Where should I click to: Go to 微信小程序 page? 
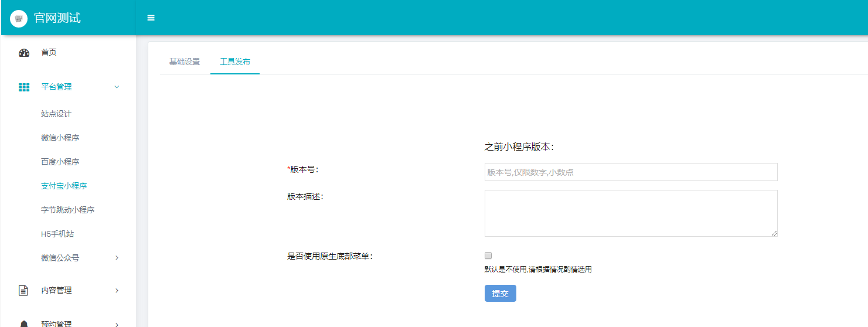coord(60,138)
